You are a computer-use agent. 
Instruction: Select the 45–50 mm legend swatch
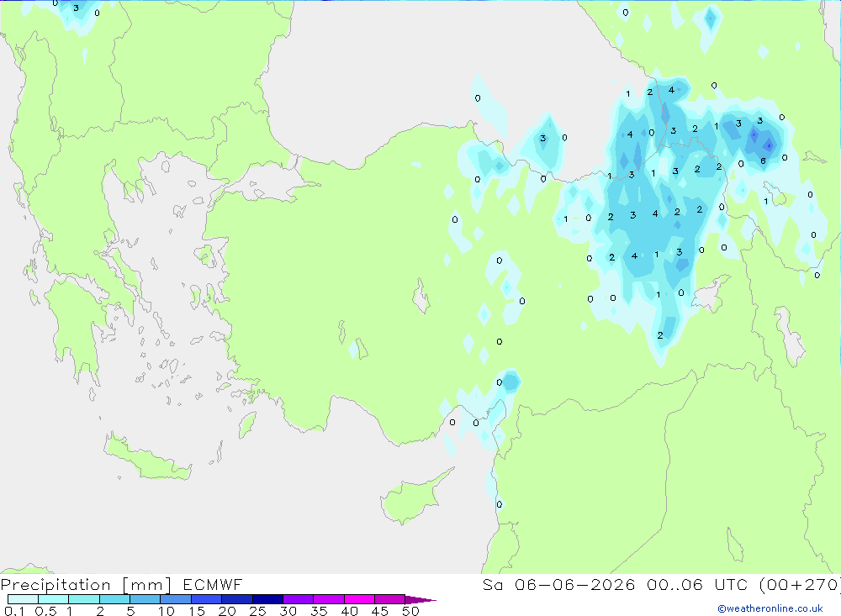[x=389, y=599]
